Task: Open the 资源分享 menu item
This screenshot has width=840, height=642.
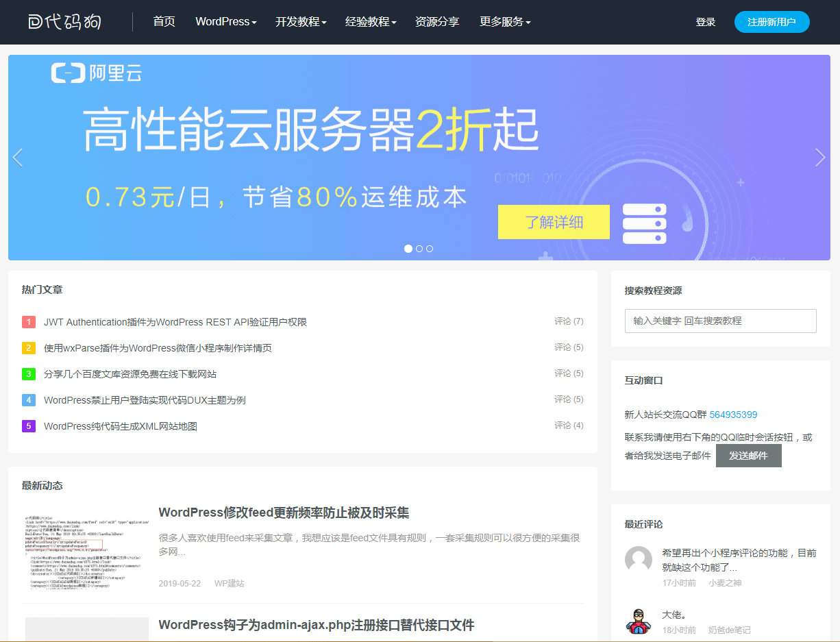Action: click(437, 21)
